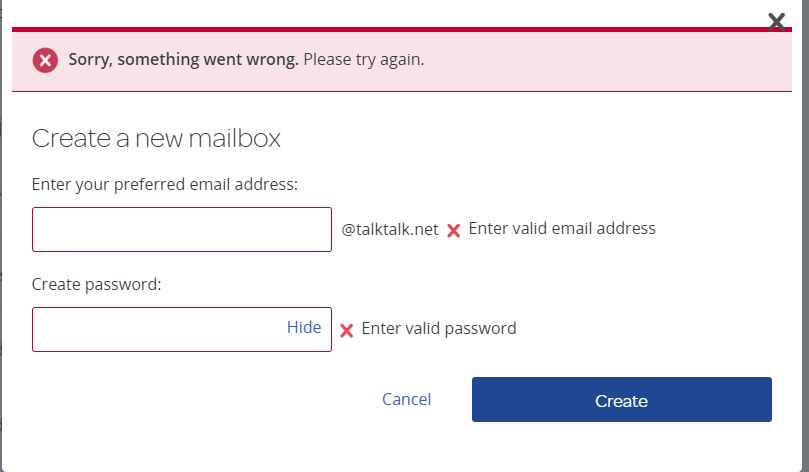Click the 'Create a new mailbox' heading
Screen dimensions: 809x472
(156, 138)
